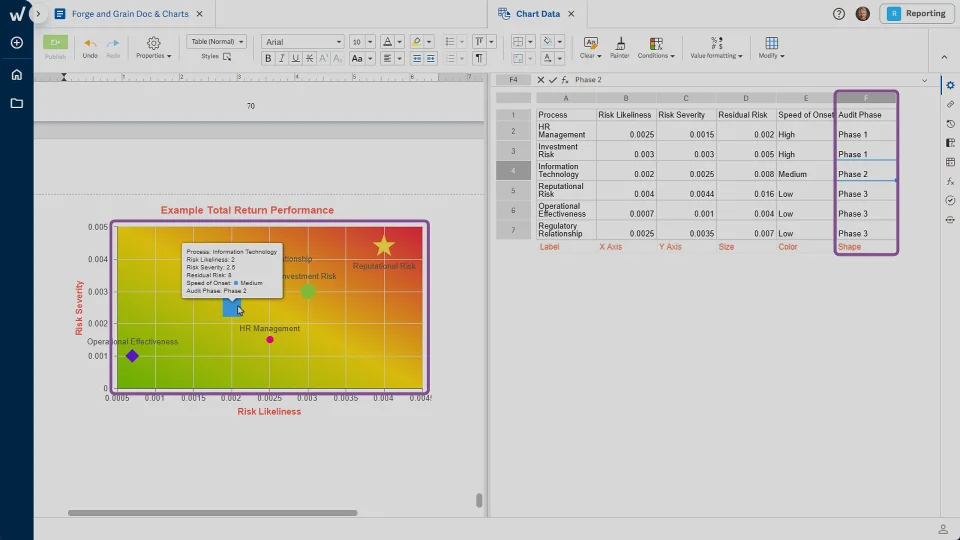960x540 pixels.
Task: Open the help question mark icon
Action: pyautogui.click(x=839, y=13)
